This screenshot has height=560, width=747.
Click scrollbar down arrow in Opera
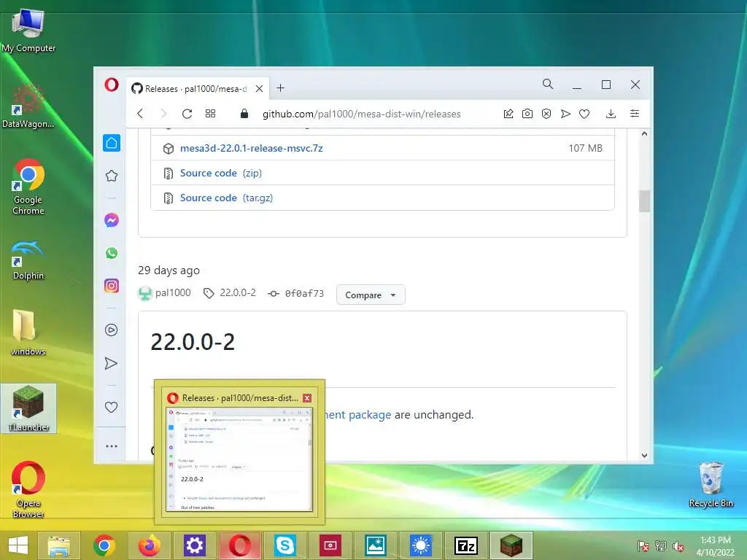[644, 455]
